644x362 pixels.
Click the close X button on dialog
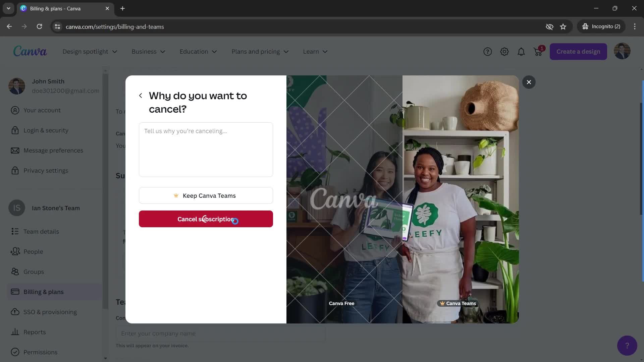(529, 82)
